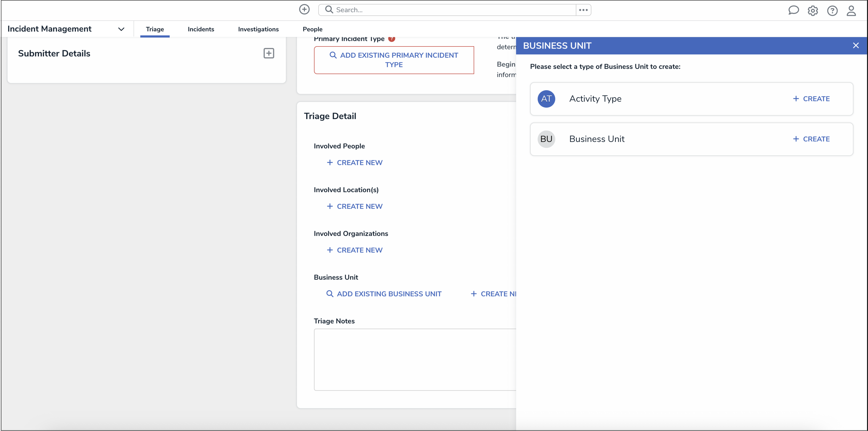Switch to the Incidents tab
The image size is (868, 431).
201,29
